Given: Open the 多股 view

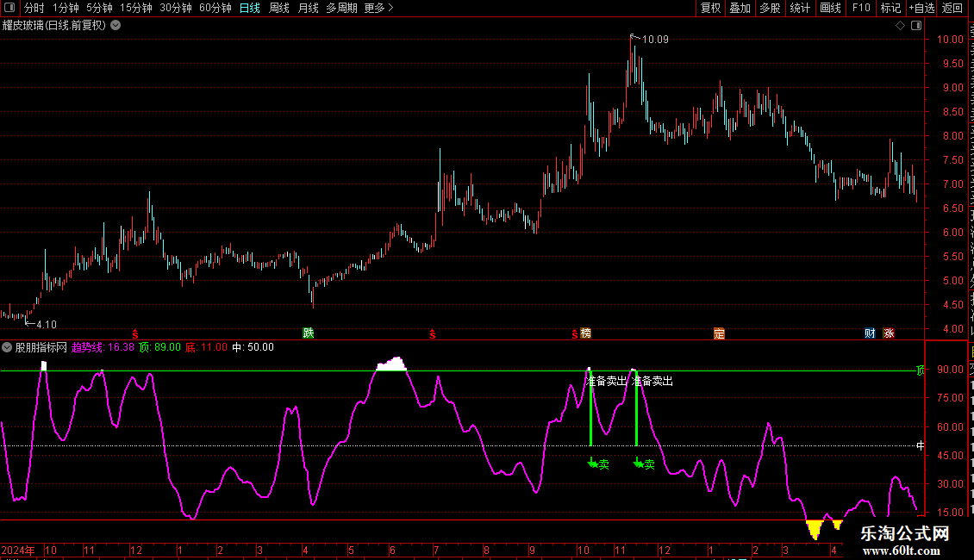Looking at the screenshot, I should [x=770, y=8].
